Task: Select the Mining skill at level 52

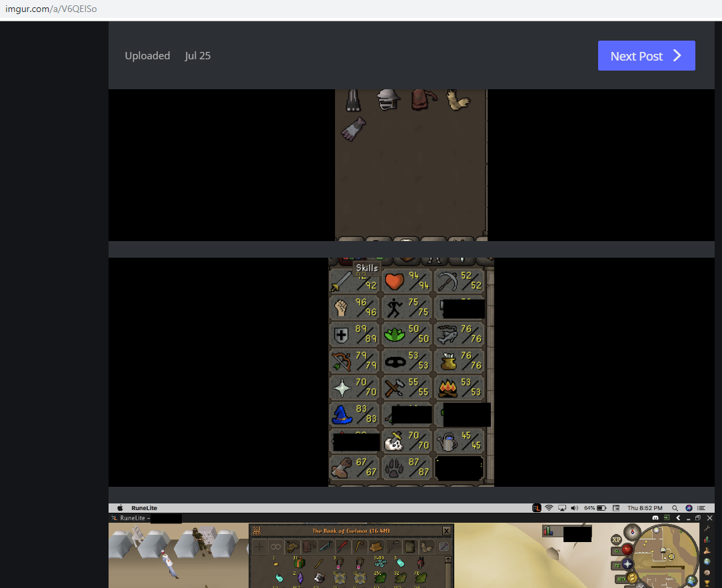Action: coord(460,281)
